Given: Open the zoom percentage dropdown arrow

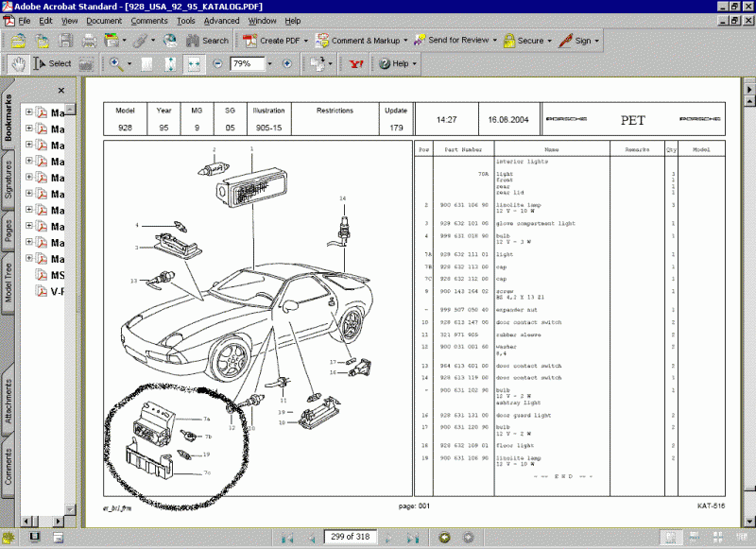Looking at the screenshot, I should click(269, 64).
